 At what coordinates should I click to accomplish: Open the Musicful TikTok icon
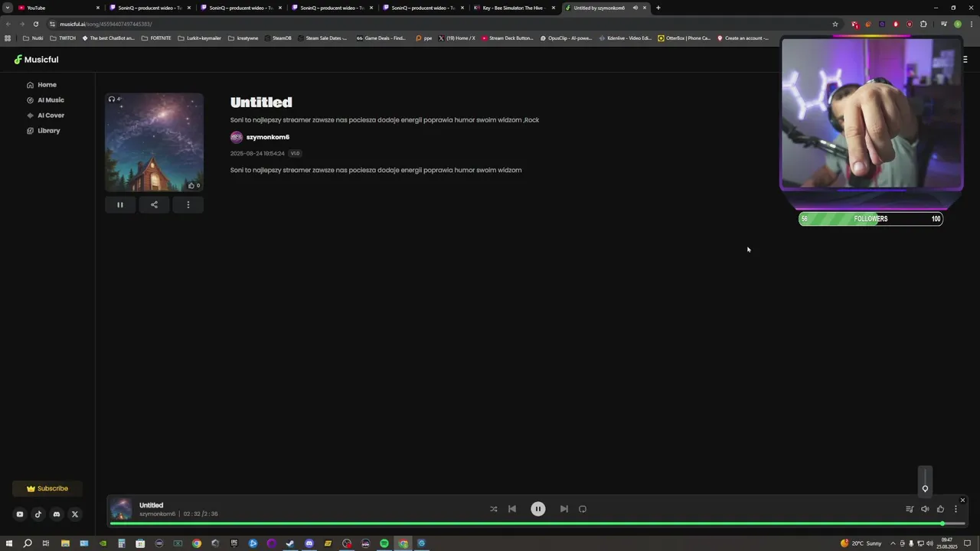pyautogui.click(x=38, y=514)
